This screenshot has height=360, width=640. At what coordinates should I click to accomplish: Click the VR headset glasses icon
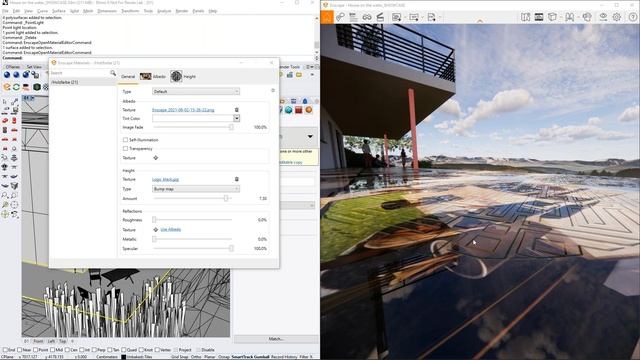(569, 17)
